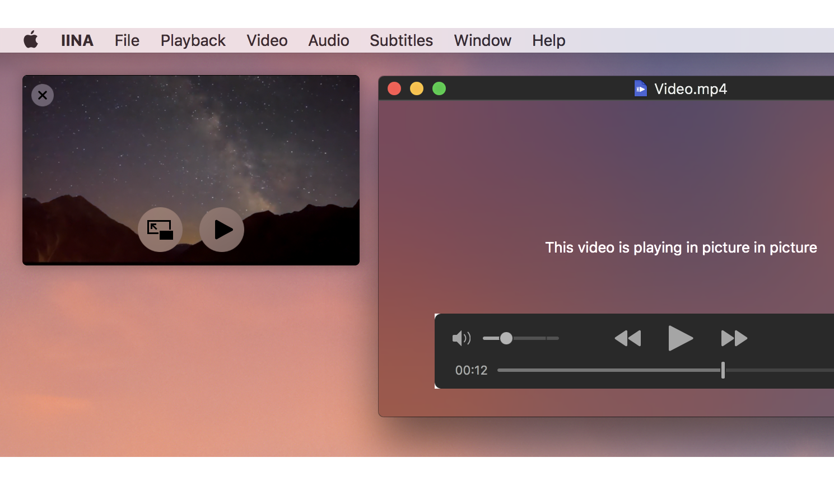Click the Video.mp4 document icon in the title bar
This screenshot has height=504, width=834.
(641, 88)
